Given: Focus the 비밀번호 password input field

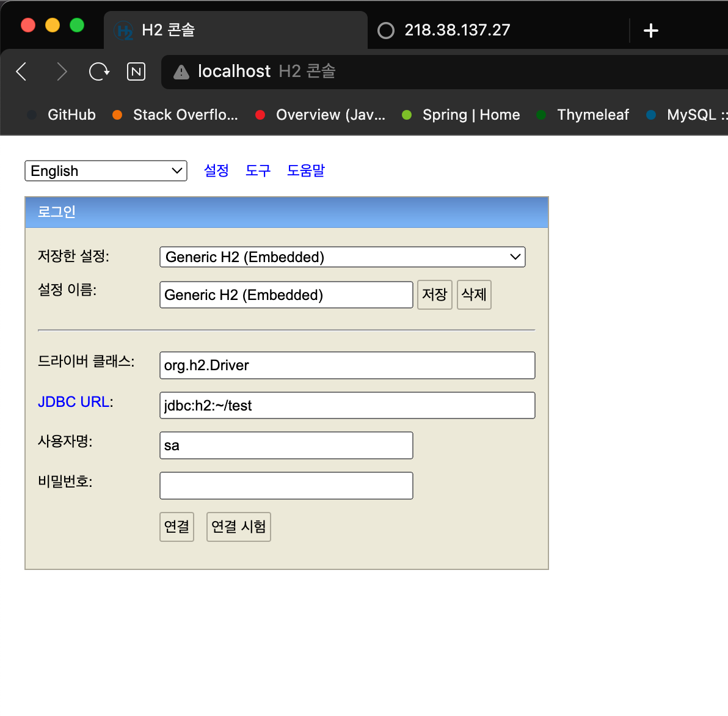Looking at the screenshot, I should [286, 486].
